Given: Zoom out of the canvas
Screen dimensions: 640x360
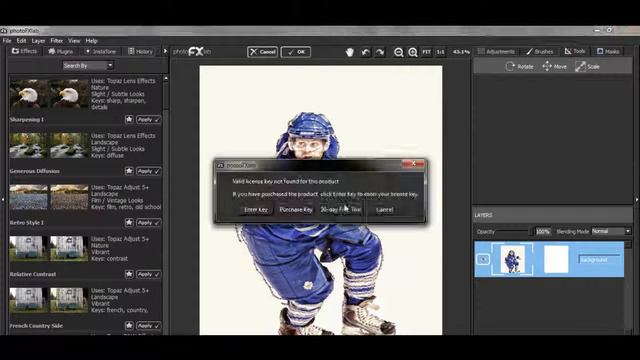Looking at the screenshot, I should pyautogui.click(x=398, y=52).
